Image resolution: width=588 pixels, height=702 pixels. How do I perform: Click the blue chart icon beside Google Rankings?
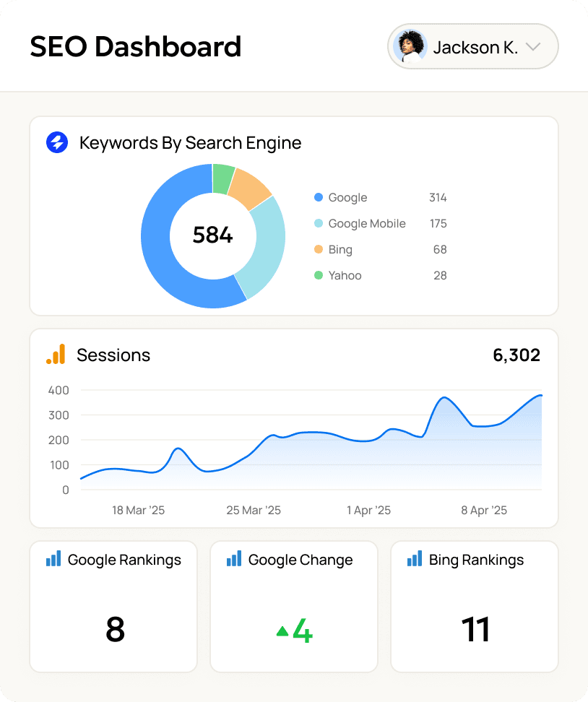(52, 558)
